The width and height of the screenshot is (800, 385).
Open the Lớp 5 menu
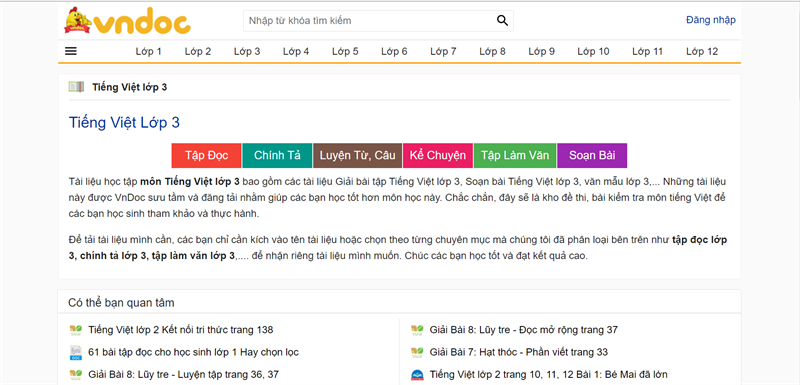345,51
